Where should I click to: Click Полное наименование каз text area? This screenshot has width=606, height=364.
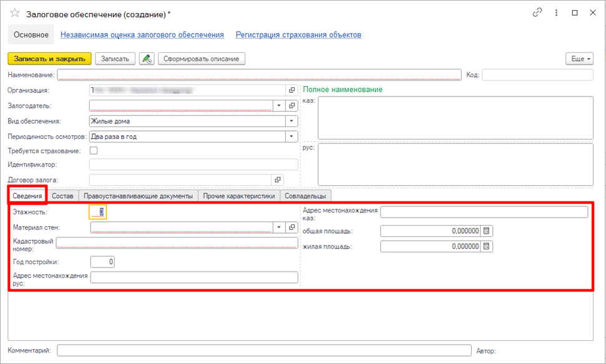456,118
